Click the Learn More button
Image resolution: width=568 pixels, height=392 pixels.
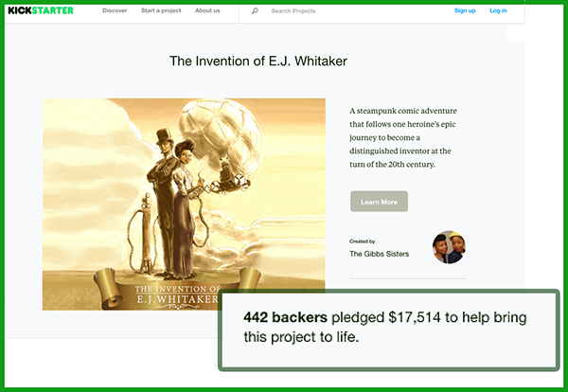point(379,202)
